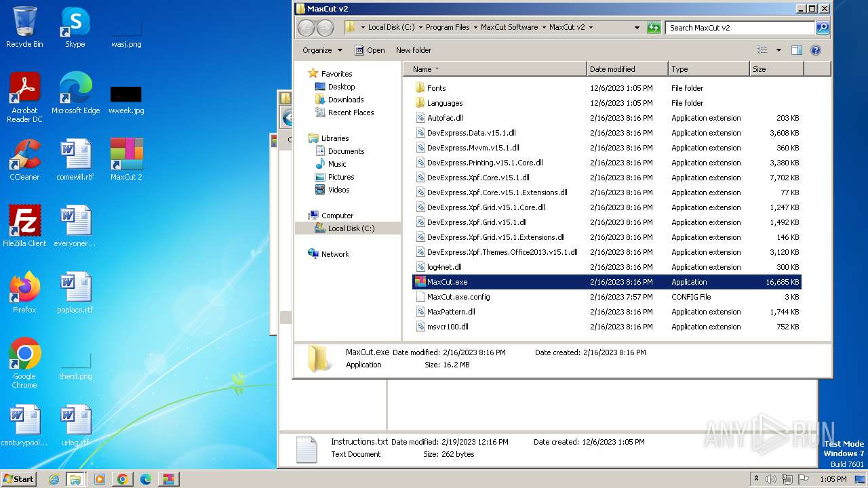Sort files by the Type column

(709, 69)
